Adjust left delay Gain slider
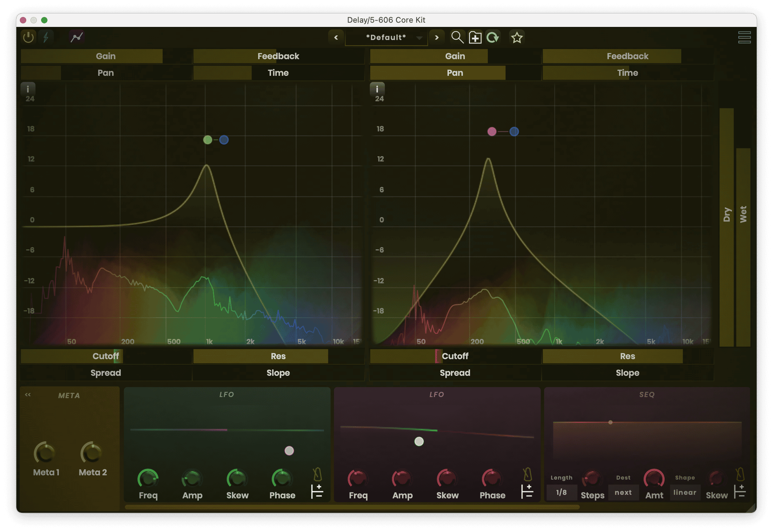Screen dimensions: 773x532 tap(106, 56)
